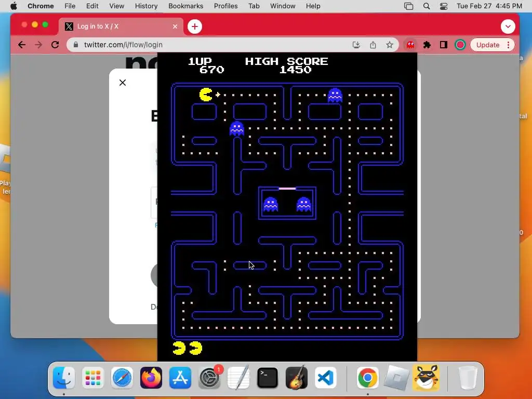Click the high score value 1450
532x399 pixels.
pos(295,70)
